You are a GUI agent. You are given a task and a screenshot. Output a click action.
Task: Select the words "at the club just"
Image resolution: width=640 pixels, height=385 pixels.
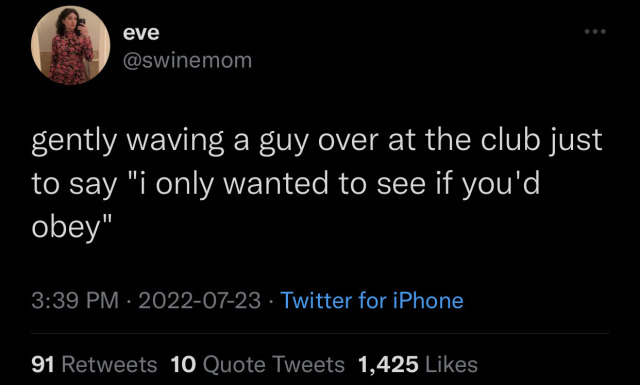(495, 141)
